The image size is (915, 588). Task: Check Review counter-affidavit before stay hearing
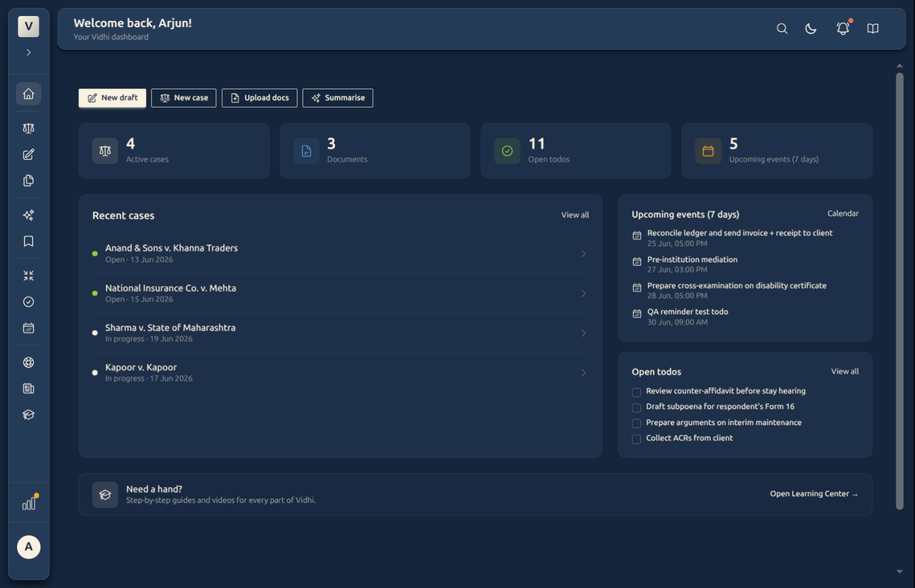pyautogui.click(x=636, y=392)
